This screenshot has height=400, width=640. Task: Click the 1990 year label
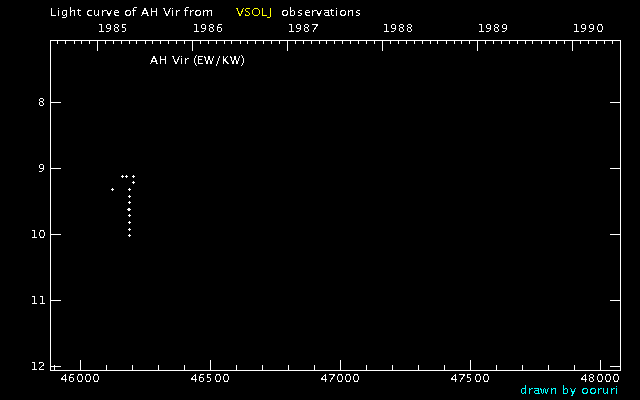click(x=588, y=28)
